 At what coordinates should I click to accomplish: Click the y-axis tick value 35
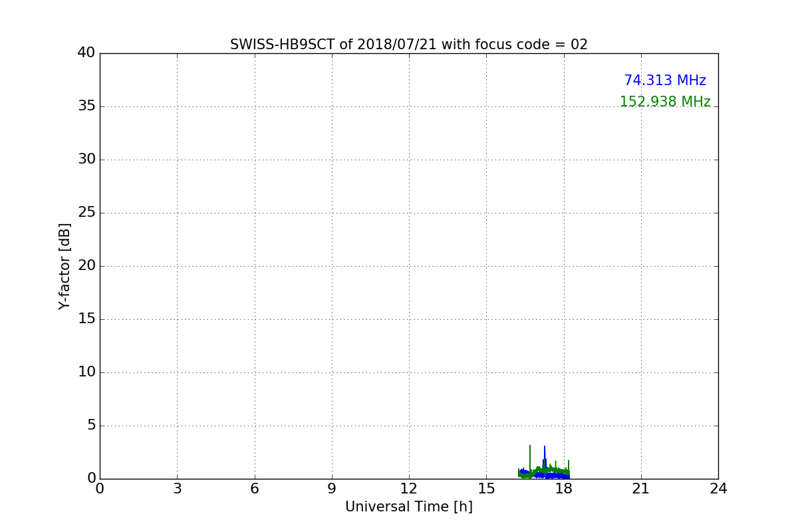[x=86, y=106]
